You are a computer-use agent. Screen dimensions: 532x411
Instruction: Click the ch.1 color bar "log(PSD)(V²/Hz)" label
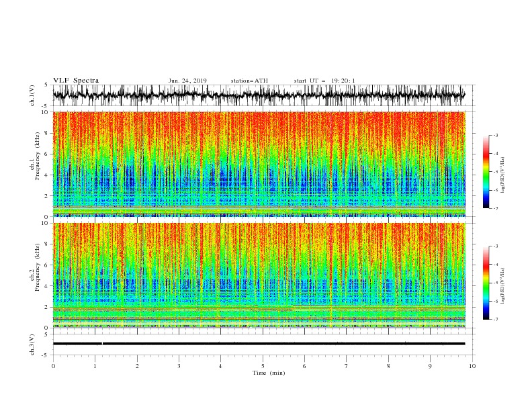(502, 175)
